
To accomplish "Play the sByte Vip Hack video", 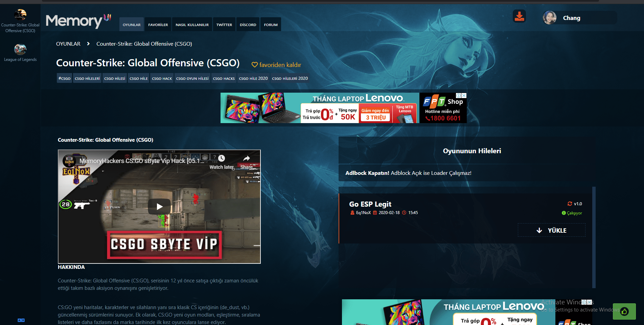I will (159, 206).
